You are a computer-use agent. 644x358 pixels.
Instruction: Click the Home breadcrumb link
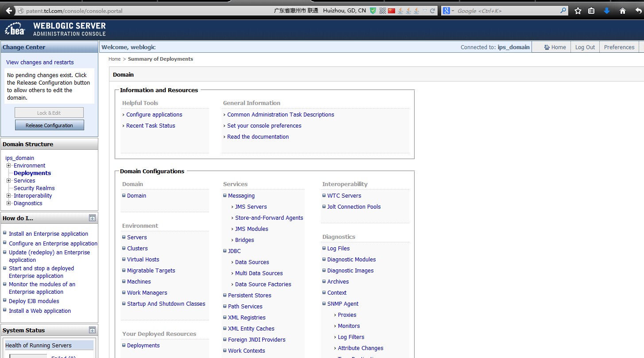pyautogui.click(x=115, y=59)
